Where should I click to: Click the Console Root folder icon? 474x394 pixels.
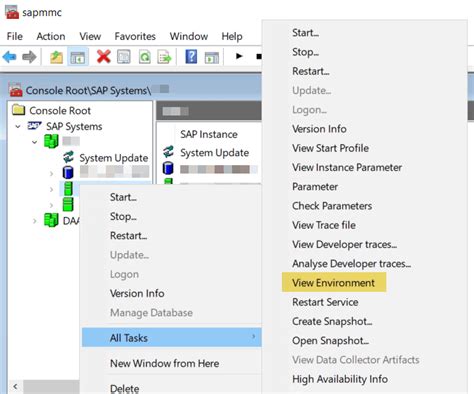(x=19, y=110)
